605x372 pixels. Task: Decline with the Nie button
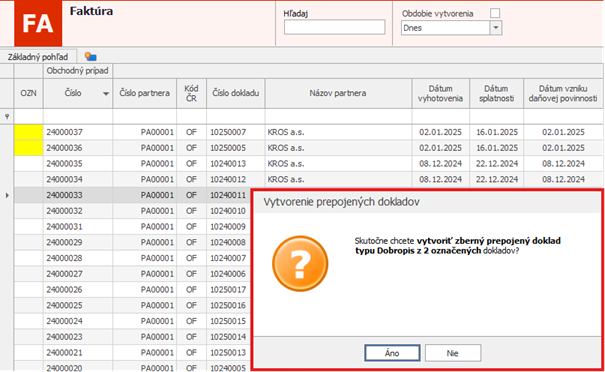pos(453,353)
